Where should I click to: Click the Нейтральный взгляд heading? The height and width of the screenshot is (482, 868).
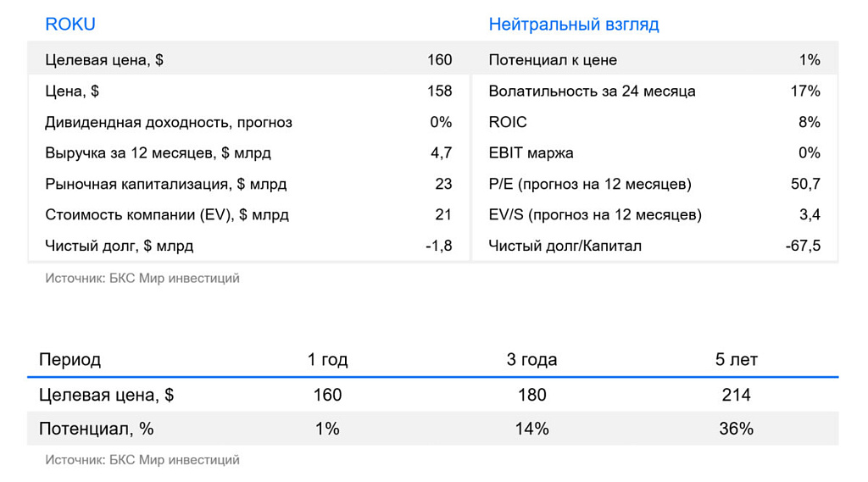click(x=574, y=25)
